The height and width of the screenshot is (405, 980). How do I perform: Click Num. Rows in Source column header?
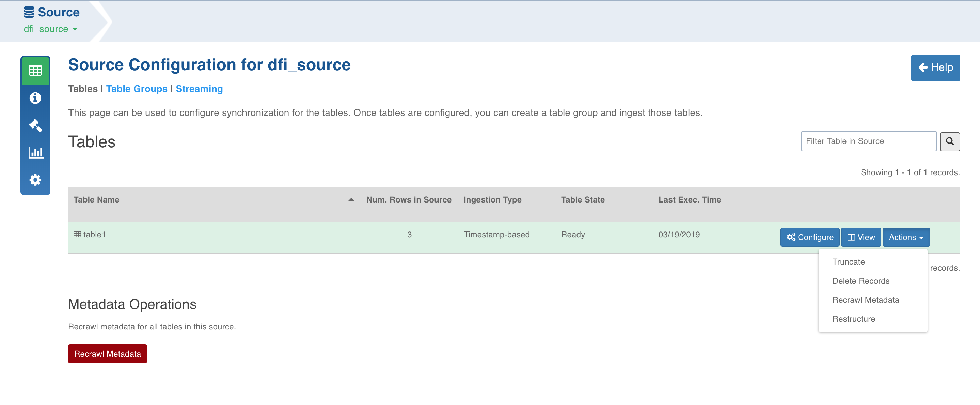click(409, 200)
